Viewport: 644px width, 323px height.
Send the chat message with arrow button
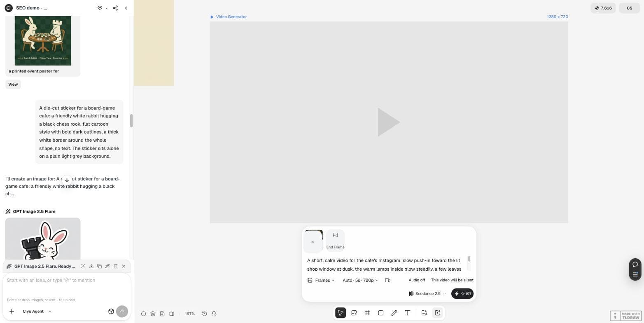122,311
